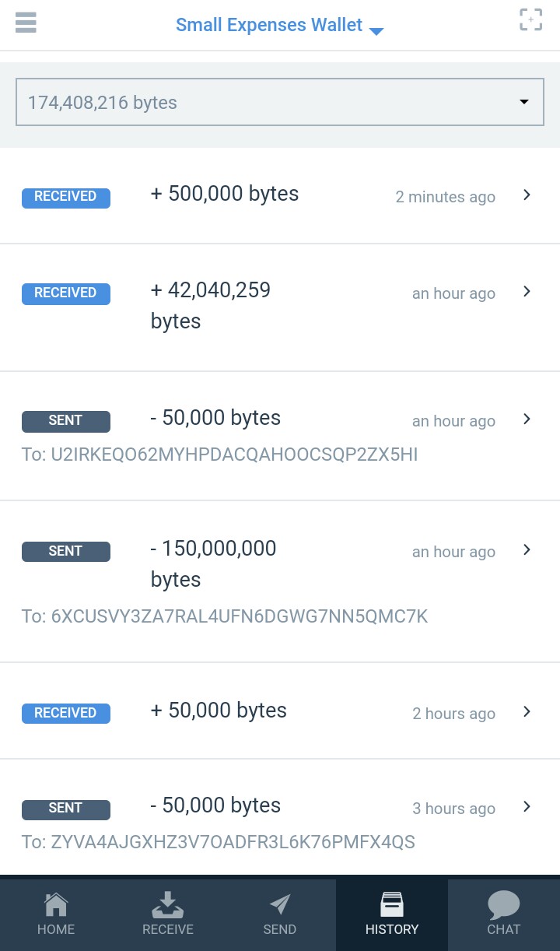Click address U2IRKEQO62MYHPDACQAHOOCSQP2ZX5HI

pyautogui.click(x=234, y=454)
